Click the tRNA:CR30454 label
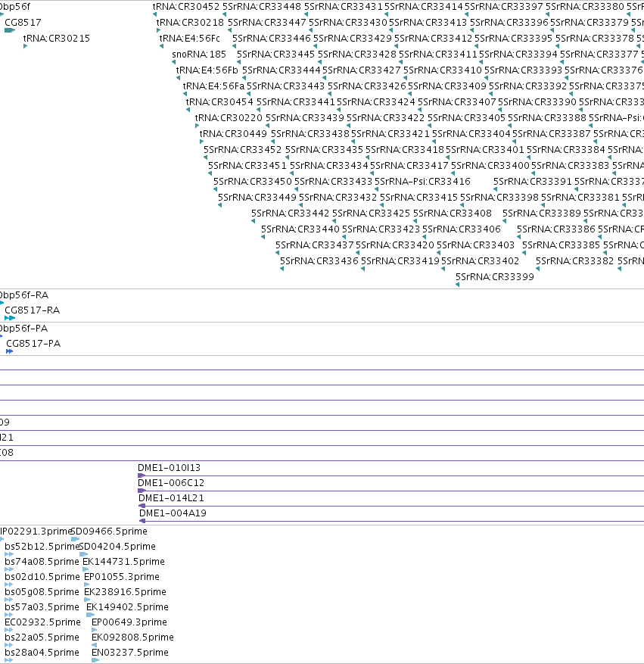The width and height of the screenshot is (644, 664). point(219,102)
